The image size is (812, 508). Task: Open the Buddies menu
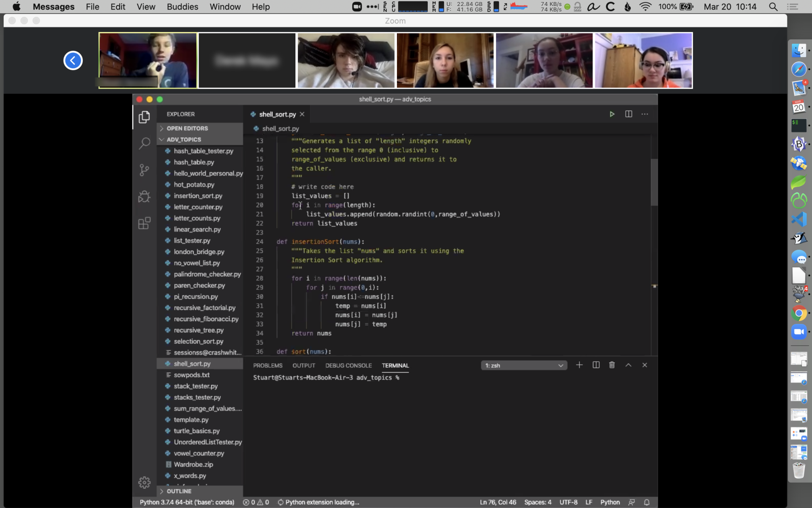click(182, 7)
